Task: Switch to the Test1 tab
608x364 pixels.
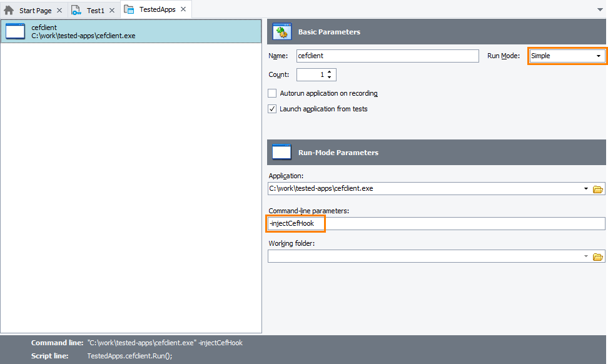Action: (x=94, y=9)
